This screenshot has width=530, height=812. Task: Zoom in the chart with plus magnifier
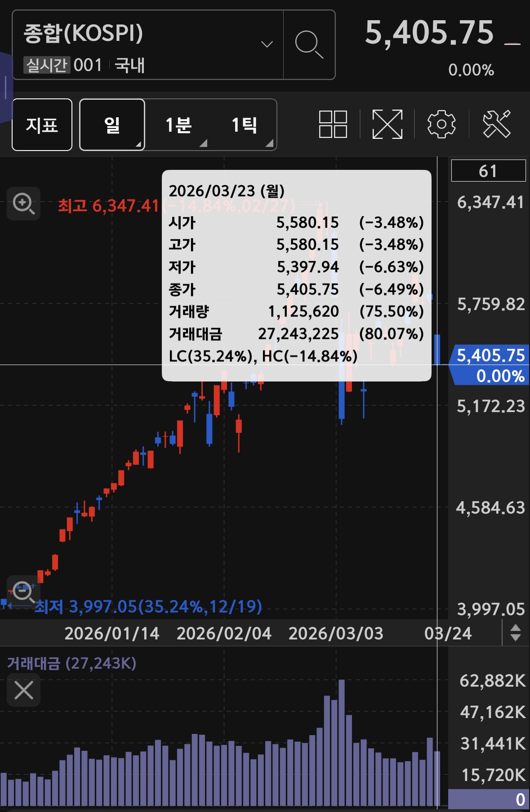23,204
